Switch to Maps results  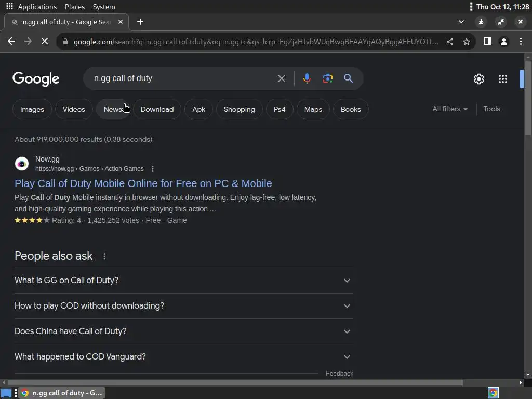313,109
